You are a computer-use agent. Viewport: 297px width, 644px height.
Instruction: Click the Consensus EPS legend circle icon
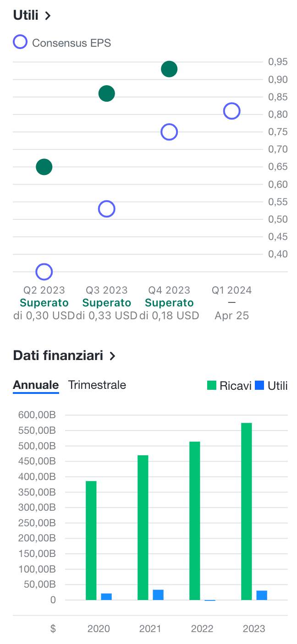[x=20, y=42]
